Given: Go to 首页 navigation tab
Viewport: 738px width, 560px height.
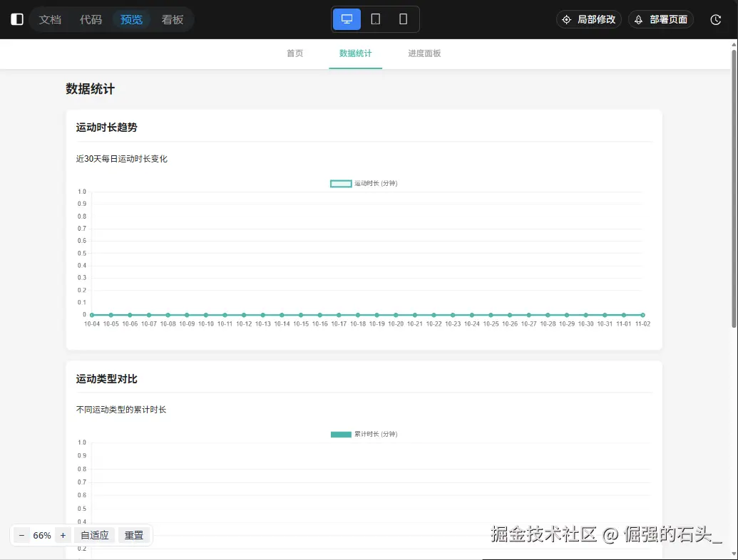Looking at the screenshot, I should (x=295, y=53).
